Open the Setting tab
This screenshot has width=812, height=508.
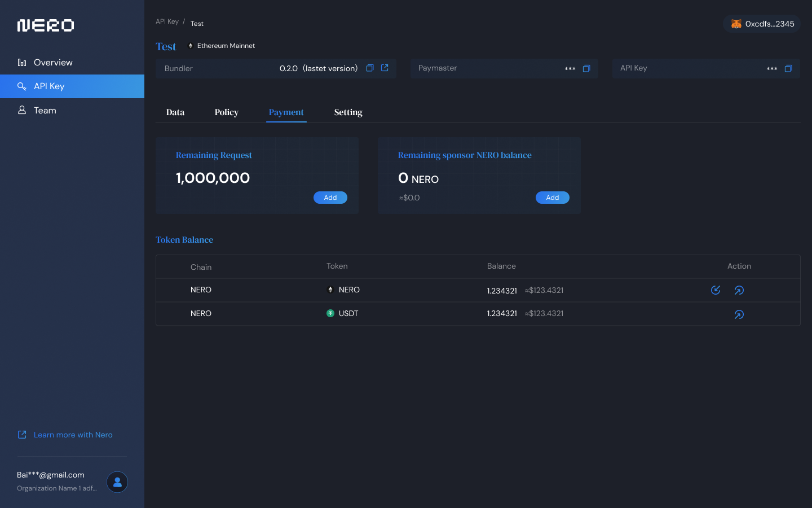coord(348,112)
